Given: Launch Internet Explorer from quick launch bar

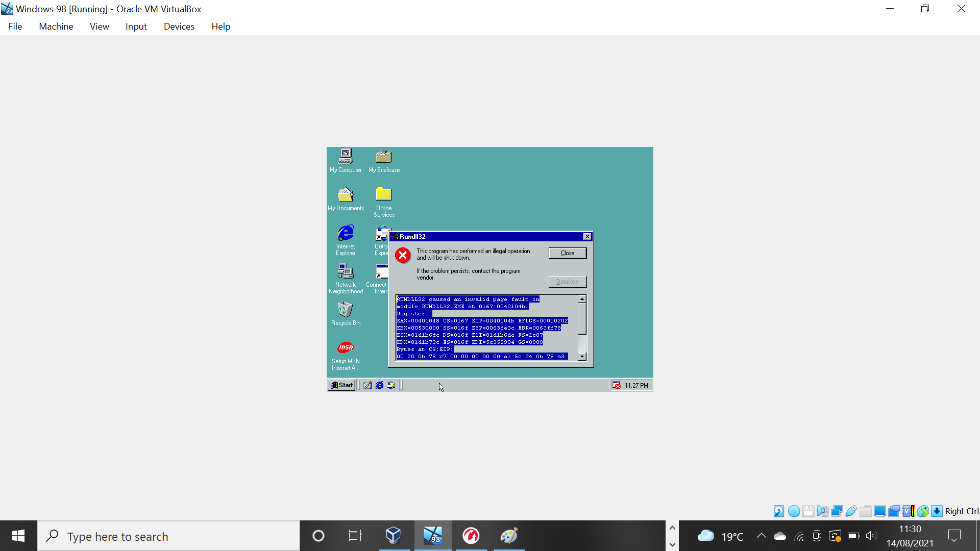Looking at the screenshot, I should [x=379, y=385].
